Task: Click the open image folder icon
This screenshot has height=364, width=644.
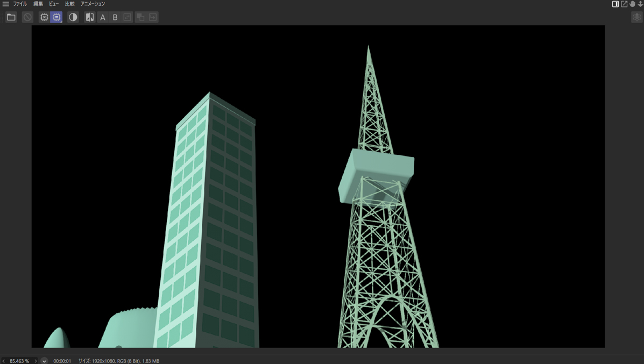Action: (11, 17)
